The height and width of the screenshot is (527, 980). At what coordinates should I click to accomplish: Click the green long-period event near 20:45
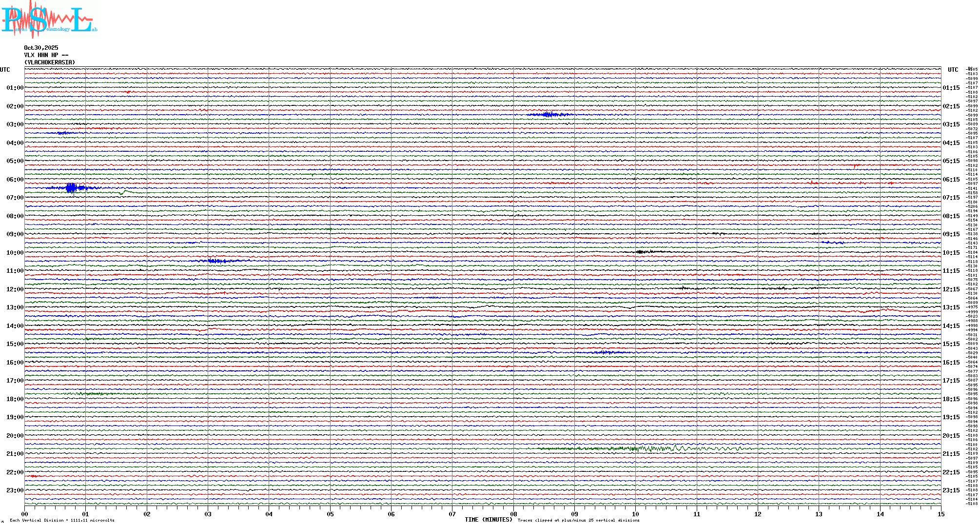point(653,448)
